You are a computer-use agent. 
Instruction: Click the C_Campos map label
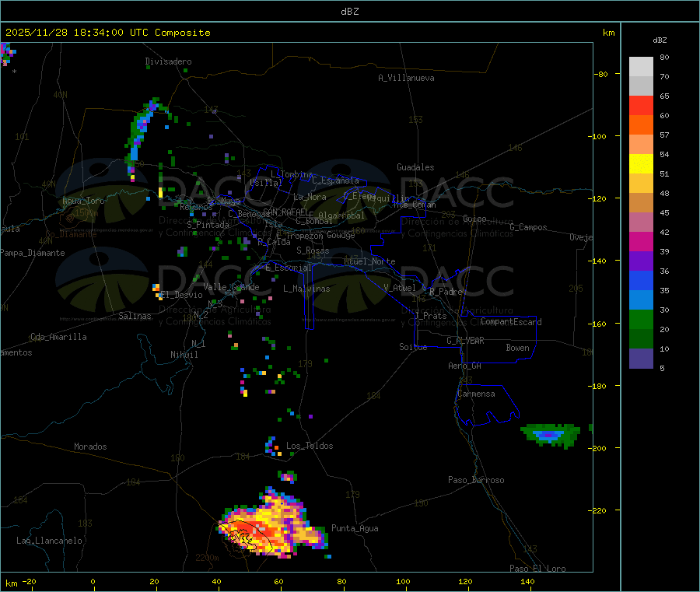529,227
